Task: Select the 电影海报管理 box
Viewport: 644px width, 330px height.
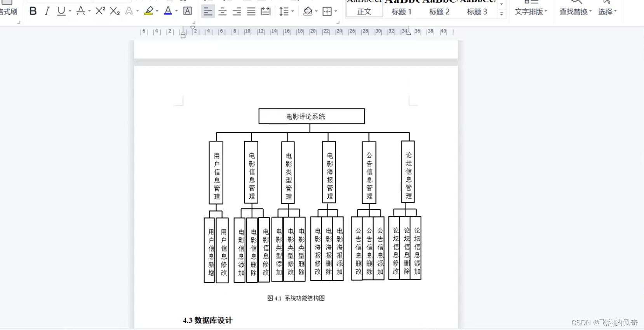Action: point(329,172)
